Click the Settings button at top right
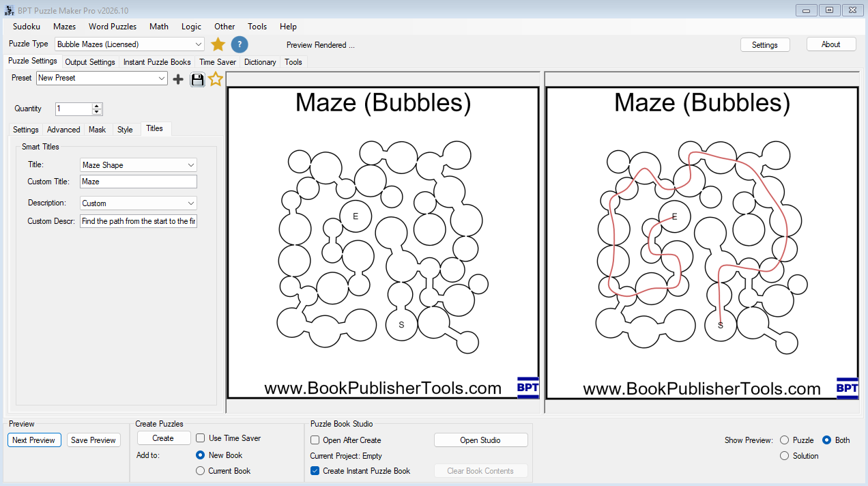This screenshot has height=486, width=868. click(765, 45)
